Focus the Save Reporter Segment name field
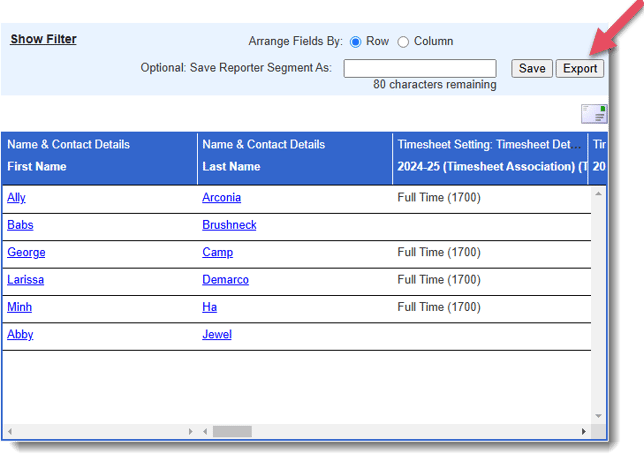This screenshot has width=644, height=462. click(x=420, y=68)
